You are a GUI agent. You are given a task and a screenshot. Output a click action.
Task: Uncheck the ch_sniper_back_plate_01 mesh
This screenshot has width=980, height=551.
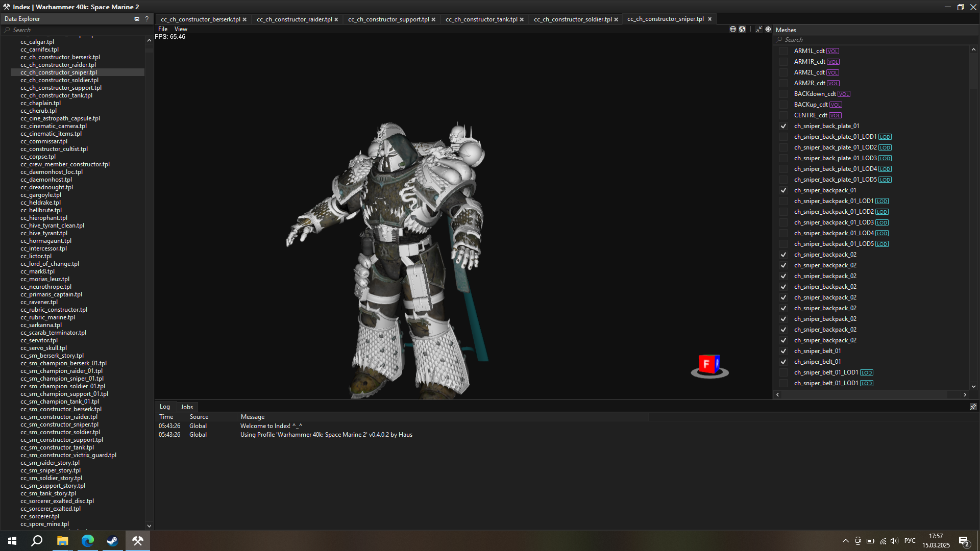pyautogui.click(x=783, y=126)
